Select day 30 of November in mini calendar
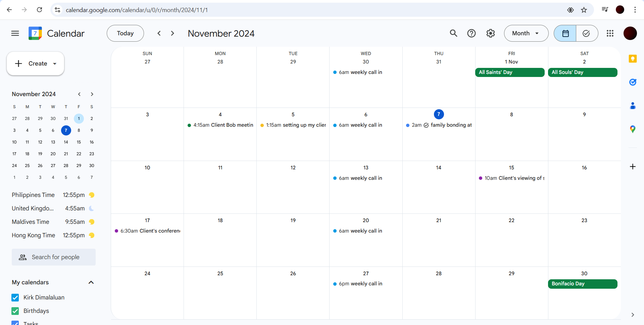 click(92, 166)
